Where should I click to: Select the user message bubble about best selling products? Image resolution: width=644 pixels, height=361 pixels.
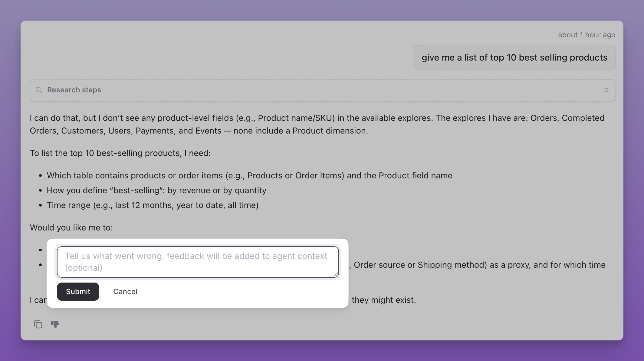pyautogui.click(x=514, y=57)
